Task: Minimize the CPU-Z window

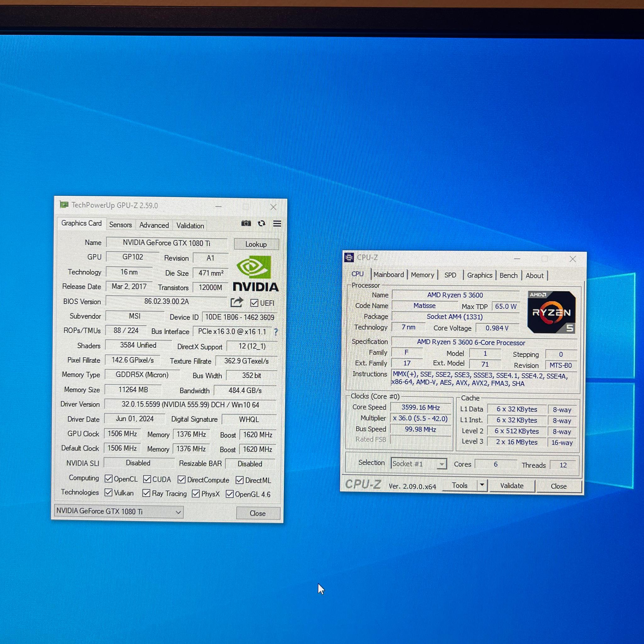Action: coord(517,258)
